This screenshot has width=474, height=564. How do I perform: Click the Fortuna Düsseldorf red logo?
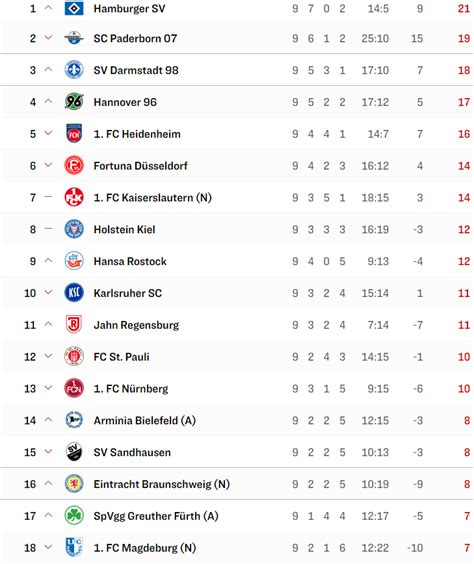(x=74, y=165)
